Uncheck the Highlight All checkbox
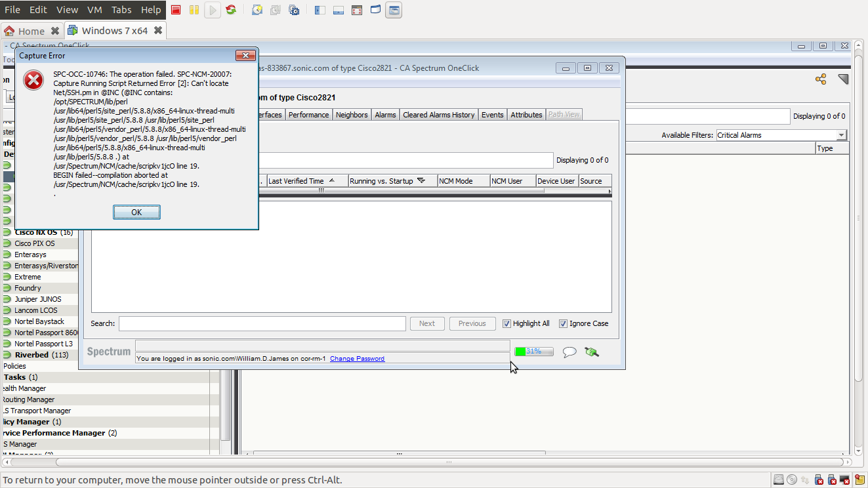 (506, 323)
